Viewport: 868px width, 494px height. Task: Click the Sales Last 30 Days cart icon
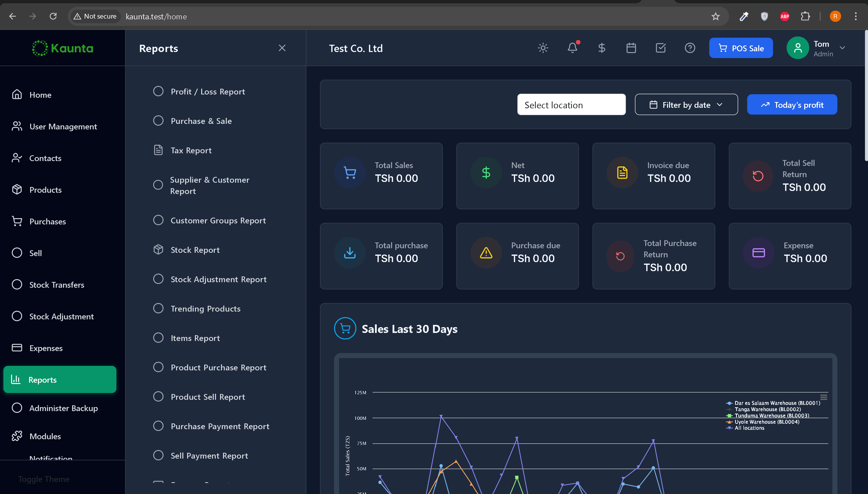pyautogui.click(x=345, y=328)
